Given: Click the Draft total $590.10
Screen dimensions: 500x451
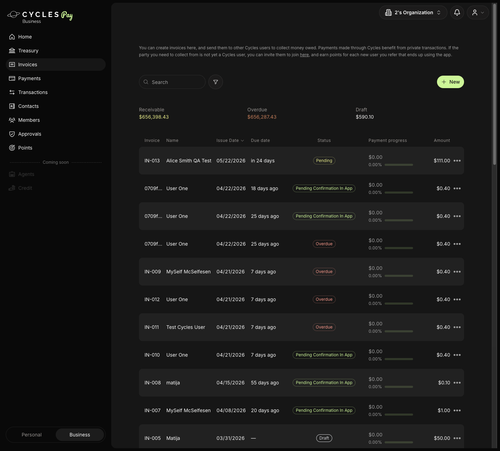Looking at the screenshot, I should pos(365,117).
